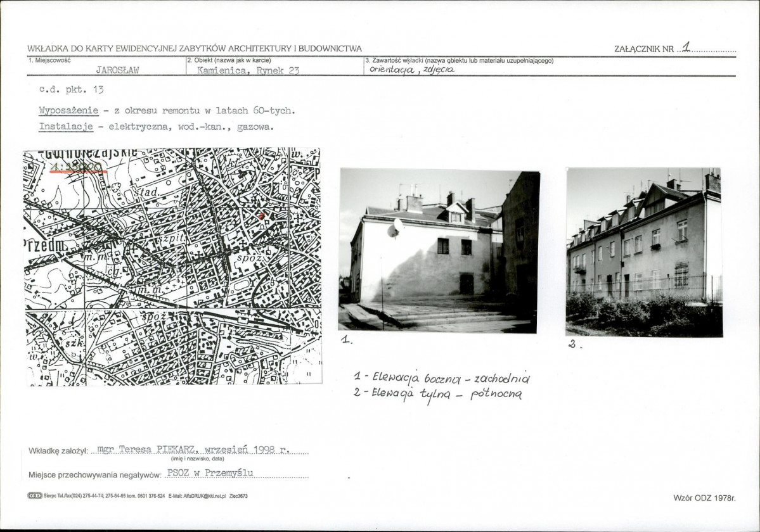Click '2. Obiekt (nazwa jak w karcie)' label
The image size is (760, 532).
pos(229,61)
